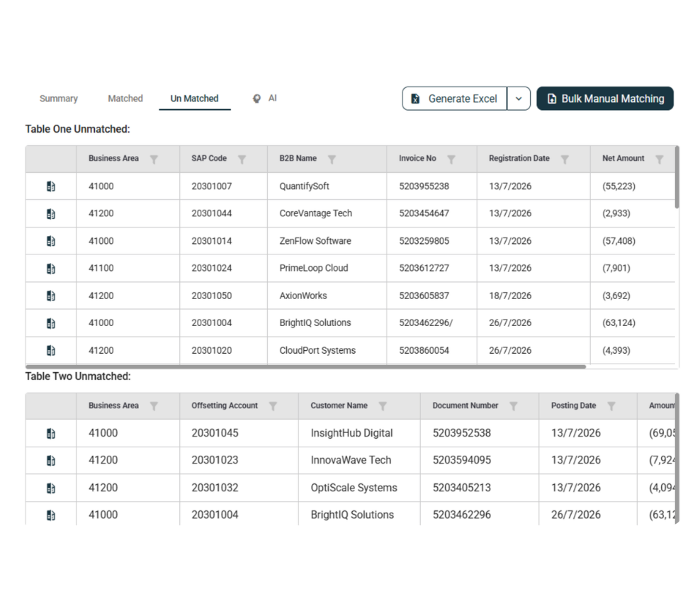The width and height of the screenshot is (700, 611).
Task: Open the document icon for InnovaWave Tech row
Action: pyautogui.click(x=51, y=461)
